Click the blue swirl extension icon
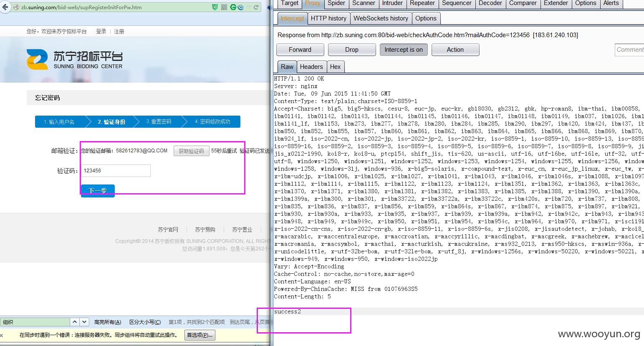The width and height of the screenshot is (644, 346). click(241, 7)
